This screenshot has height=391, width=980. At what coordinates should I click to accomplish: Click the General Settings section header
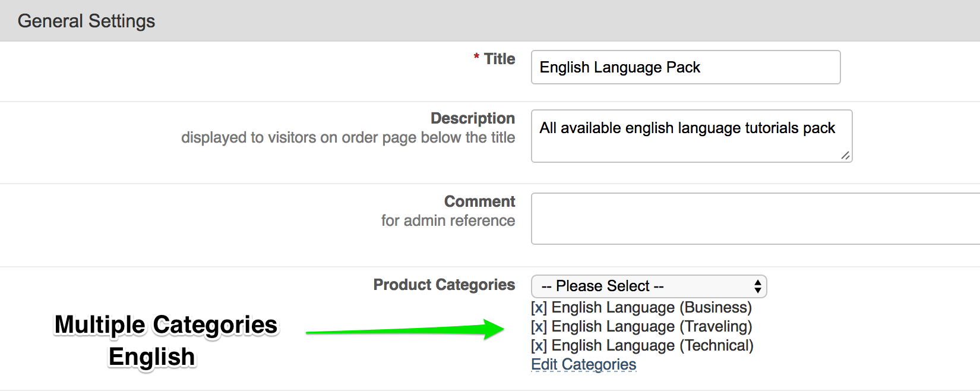point(87,21)
